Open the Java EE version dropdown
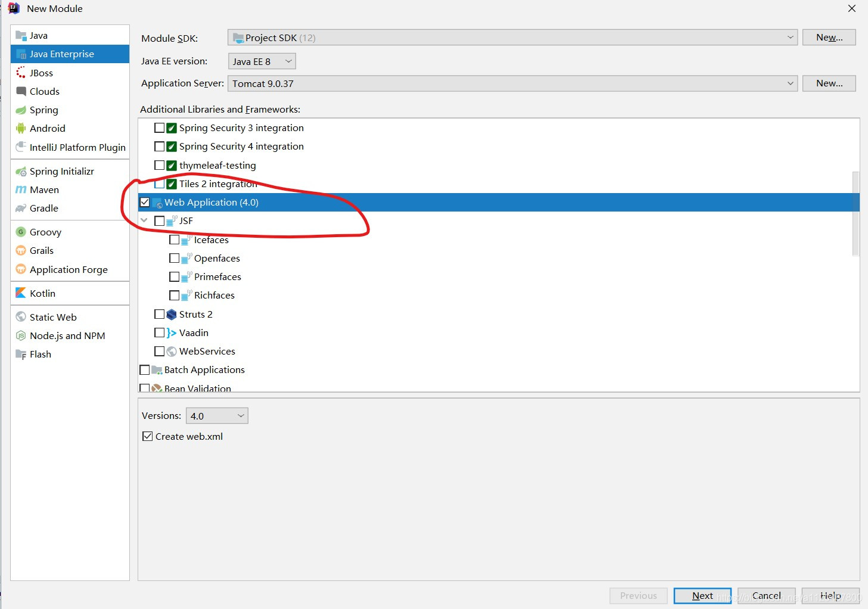This screenshot has height=609, width=868. (x=262, y=61)
